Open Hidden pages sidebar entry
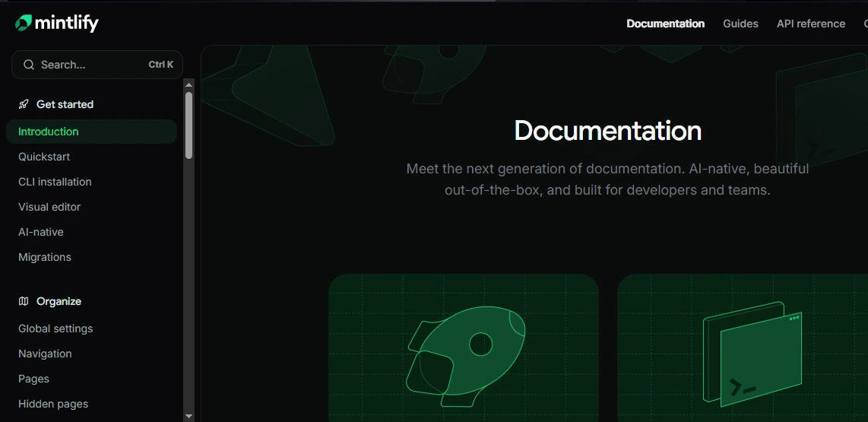The height and width of the screenshot is (422, 868). point(53,404)
